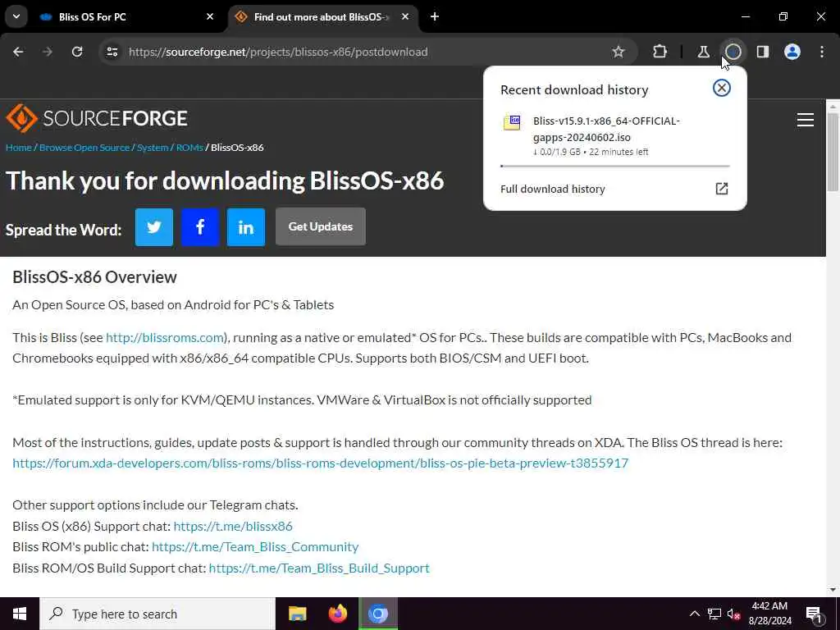This screenshot has width=840, height=630.
Task: Click the Chrome taskbar icon
Action: point(377,614)
